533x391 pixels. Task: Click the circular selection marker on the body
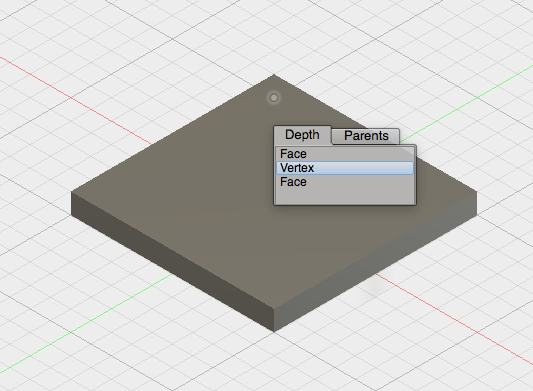pyautogui.click(x=274, y=98)
